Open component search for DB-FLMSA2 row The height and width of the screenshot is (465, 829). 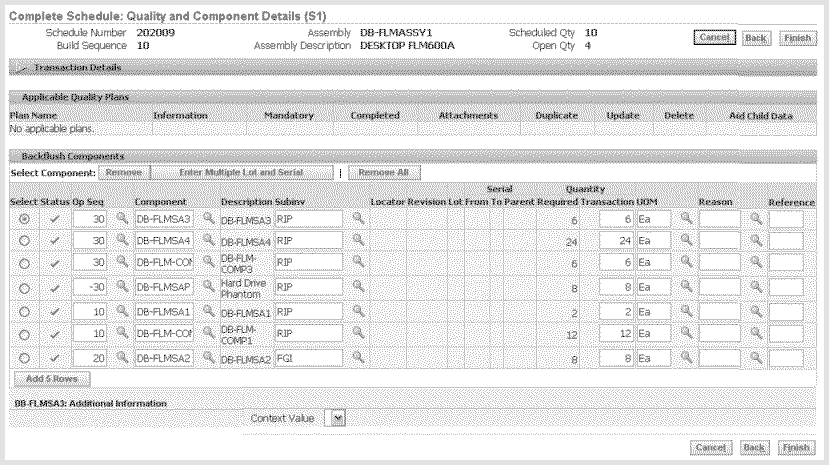pyautogui.click(x=209, y=357)
